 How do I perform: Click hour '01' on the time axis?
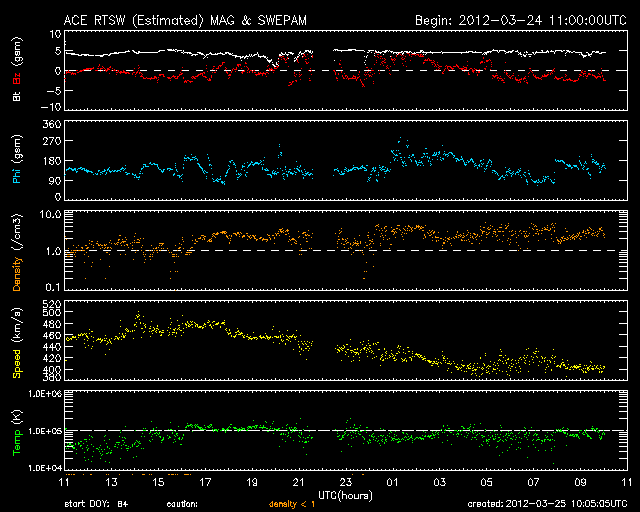click(x=392, y=483)
